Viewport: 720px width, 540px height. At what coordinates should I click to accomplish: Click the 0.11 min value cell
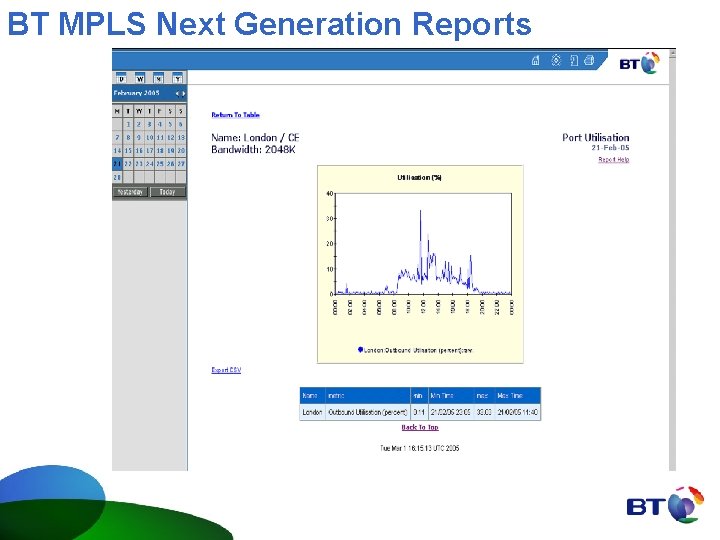[x=419, y=412]
